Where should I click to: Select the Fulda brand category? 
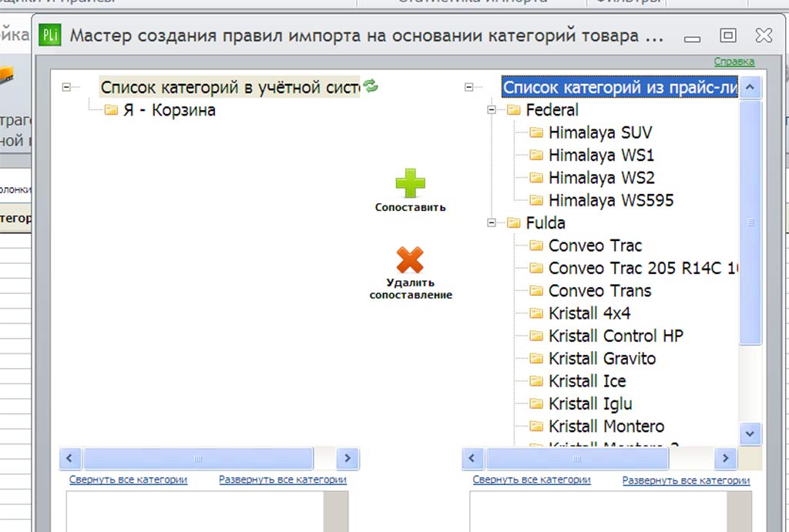[x=546, y=223]
